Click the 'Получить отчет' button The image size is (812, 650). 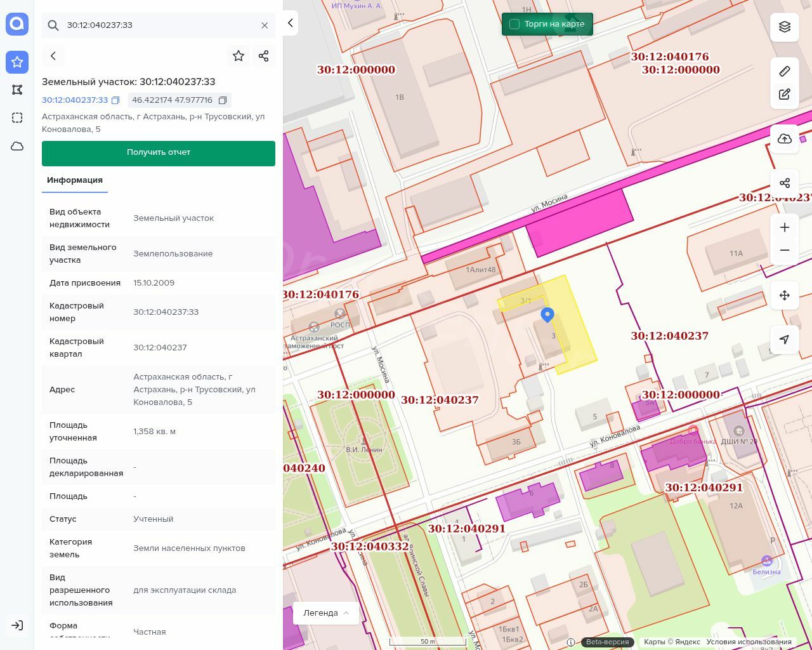[159, 153]
